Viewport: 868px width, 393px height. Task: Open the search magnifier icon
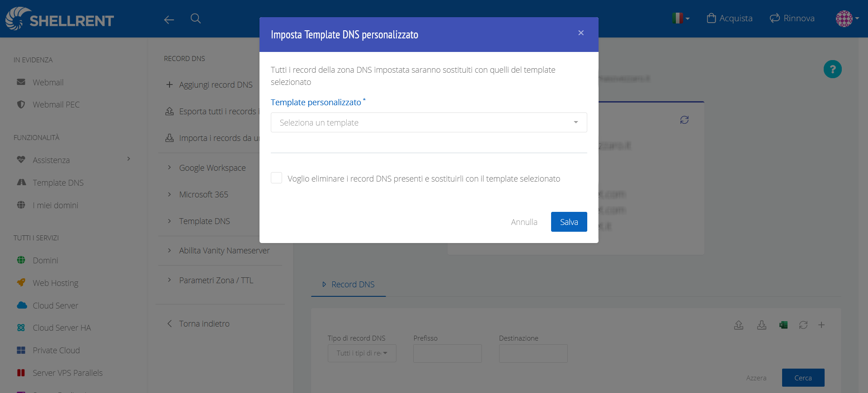click(196, 19)
